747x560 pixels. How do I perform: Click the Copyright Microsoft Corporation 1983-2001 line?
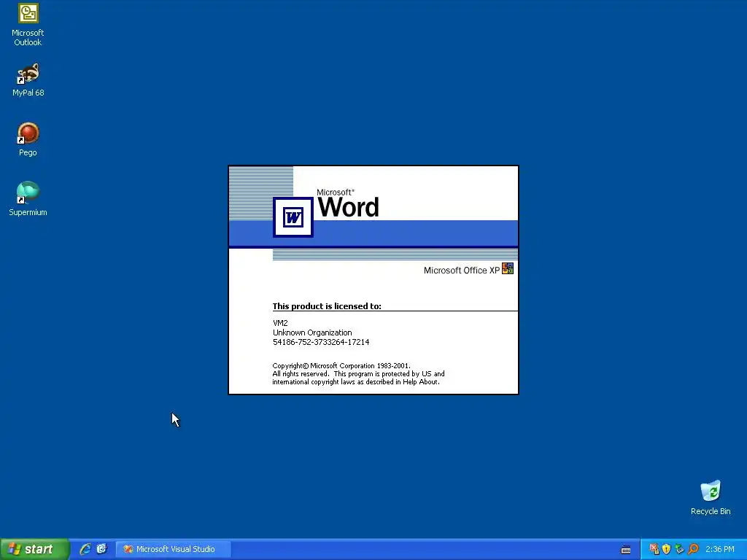point(341,366)
